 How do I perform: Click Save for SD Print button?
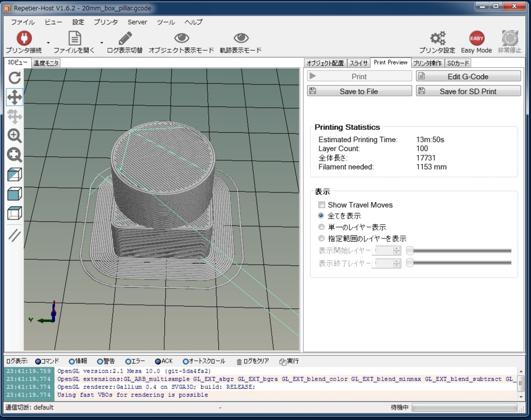(468, 91)
